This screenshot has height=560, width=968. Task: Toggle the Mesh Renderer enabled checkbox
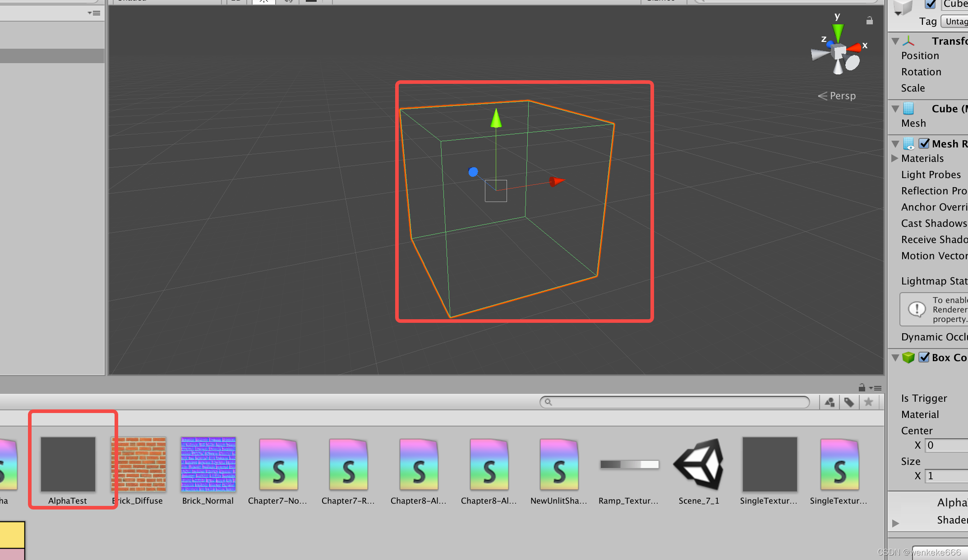coord(924,144)
